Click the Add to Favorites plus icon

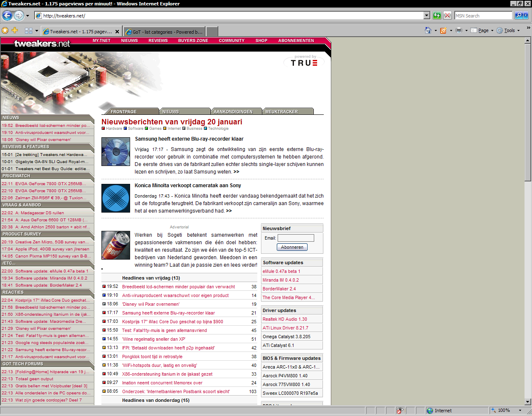click(15, 30)
